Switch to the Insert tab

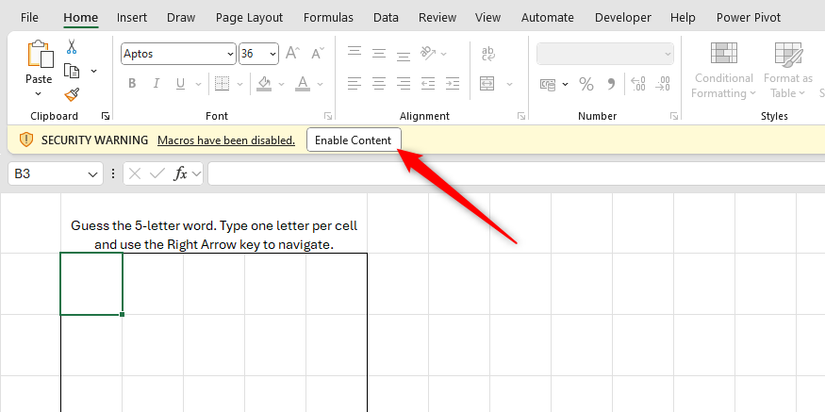pos(132,17)
